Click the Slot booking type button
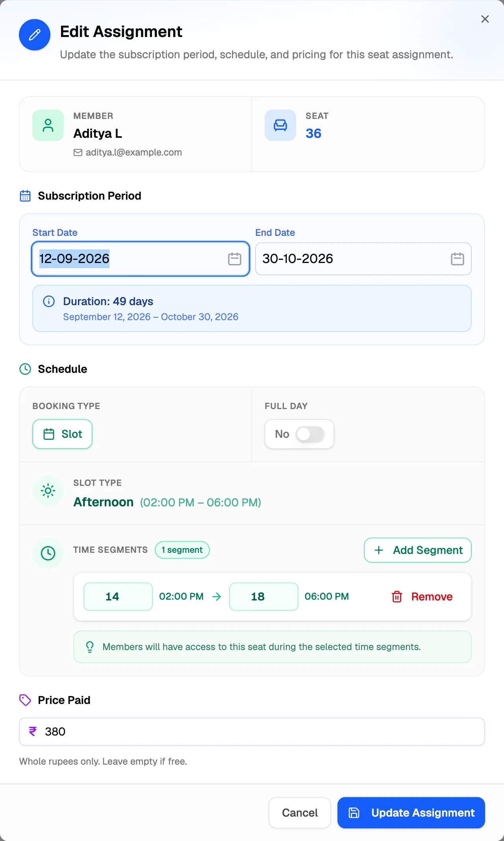The height and width of the screenshot is (841, 504). [x=62, y=434]
